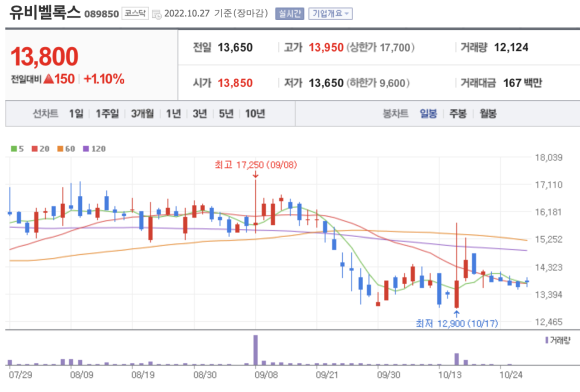580x392 pixels.
Task: Select the 5년 line chart tab
Action: pos(226,114)
